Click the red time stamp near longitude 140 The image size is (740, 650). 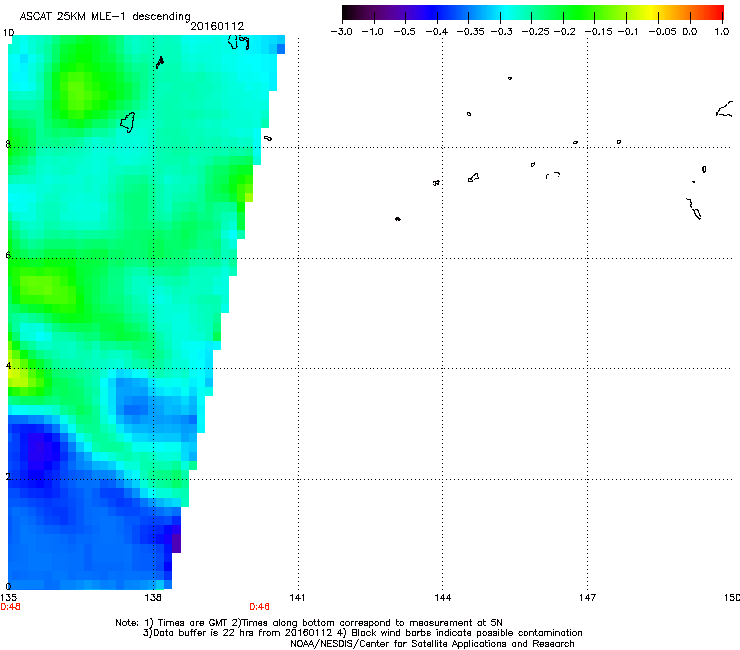coord(259,607)
